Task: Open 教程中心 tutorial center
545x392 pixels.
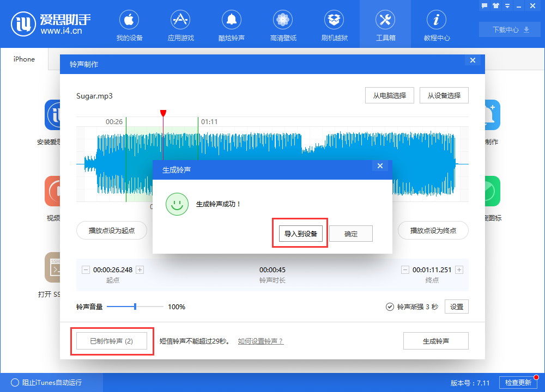Action: pos(437,26)
